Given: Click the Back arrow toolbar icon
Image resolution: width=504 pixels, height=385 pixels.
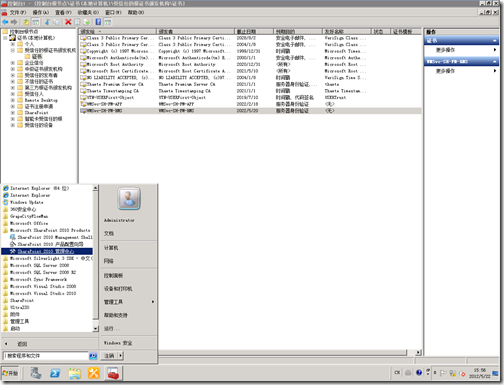Looking at the screenshot, I should tap(5, 22).
